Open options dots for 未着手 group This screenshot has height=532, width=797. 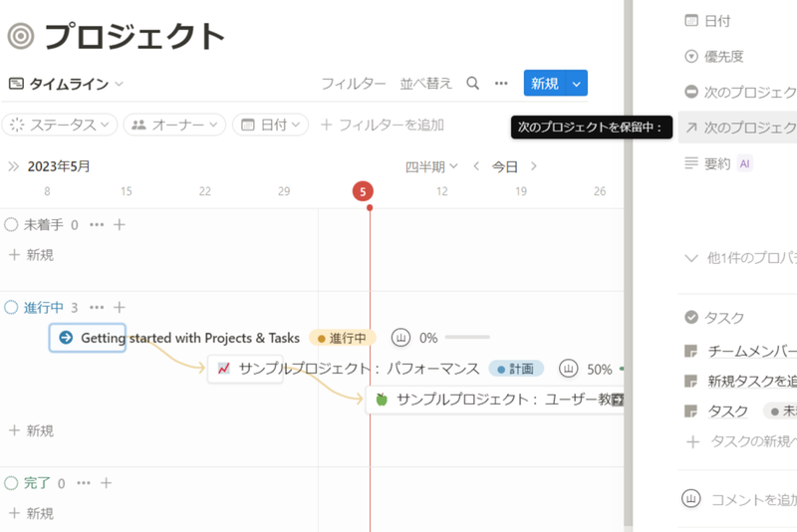tap(97, 224)
